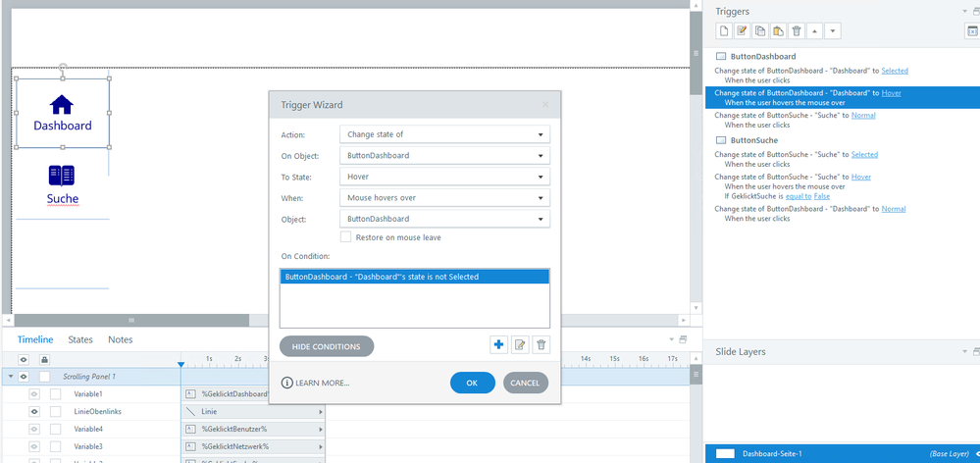980x463 pixels.
Task: Click the 'equal to' link in ButtonSuche trigger
Action: tap(799, 196)
